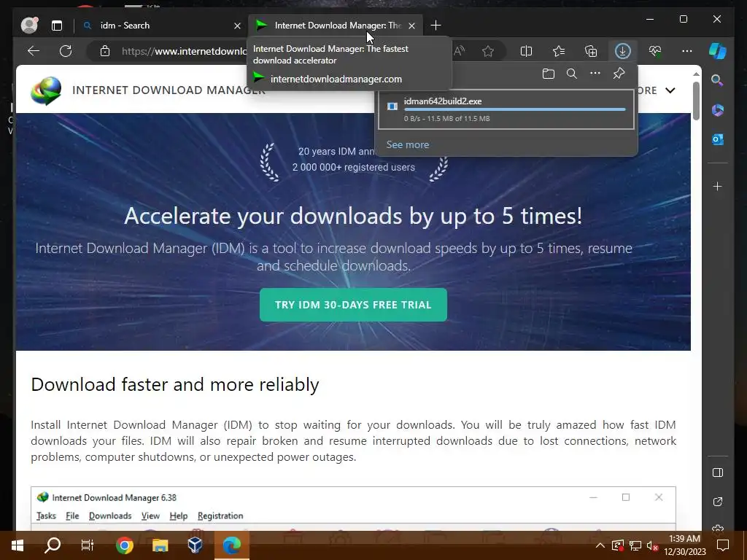The image size is (747, 560).
Task: Open File Explorer from taskbar
Action: pos(160,545)
